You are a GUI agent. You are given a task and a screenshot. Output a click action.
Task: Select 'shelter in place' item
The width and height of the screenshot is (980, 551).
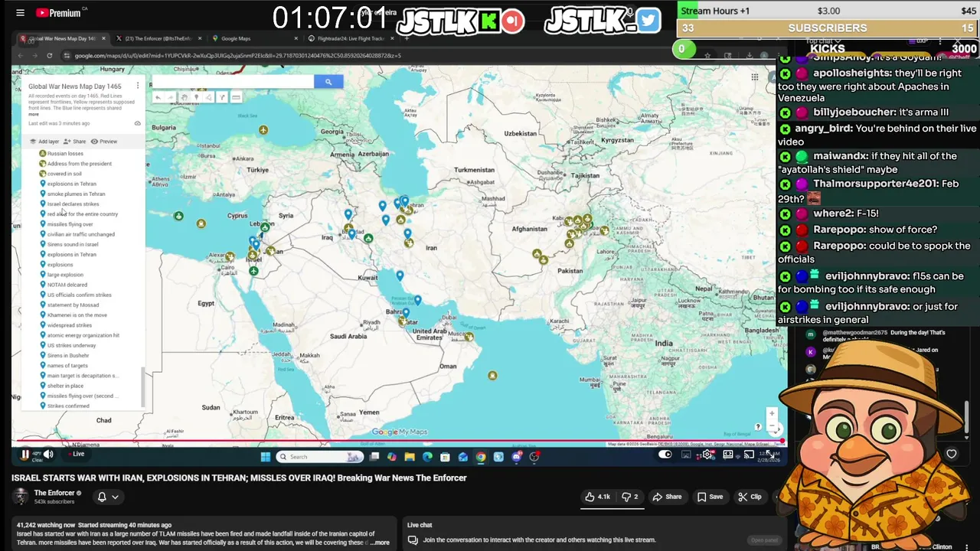(x=65, y=386)
